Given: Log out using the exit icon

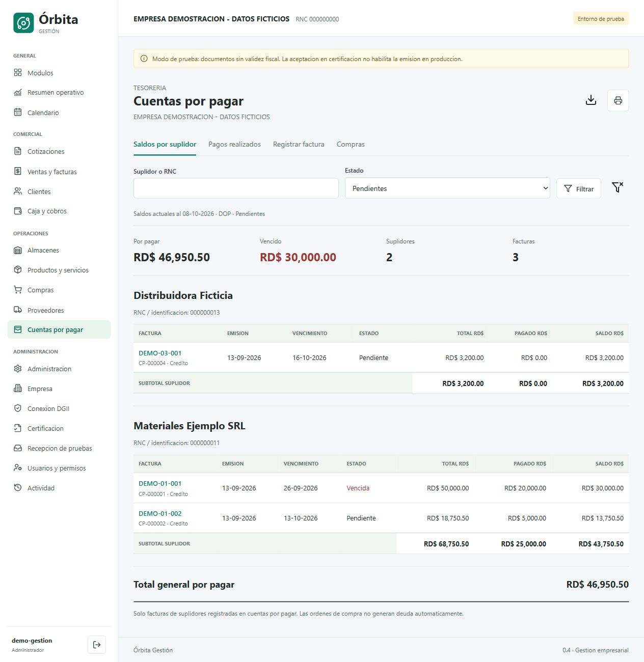Looking at the screenshot, I should [x=97, y=645].
